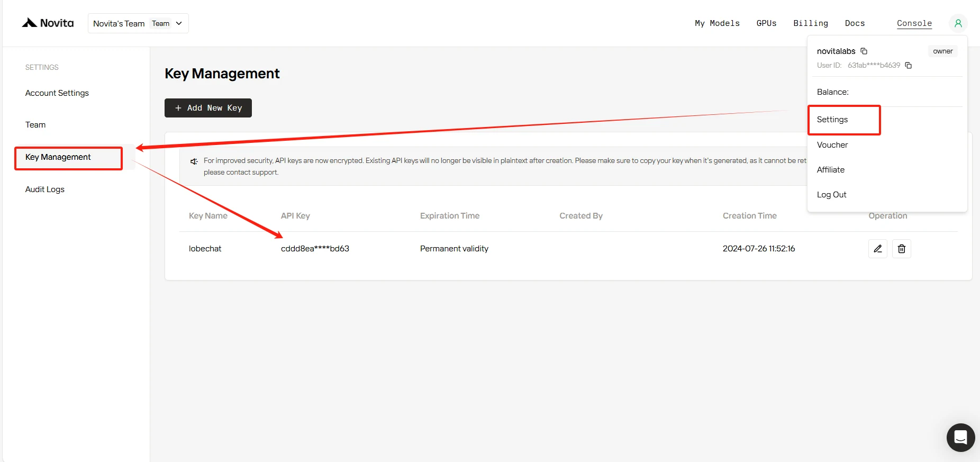Viewport: 980px width, 462px height.
Task: Open the Console tab
Action: 914,23
